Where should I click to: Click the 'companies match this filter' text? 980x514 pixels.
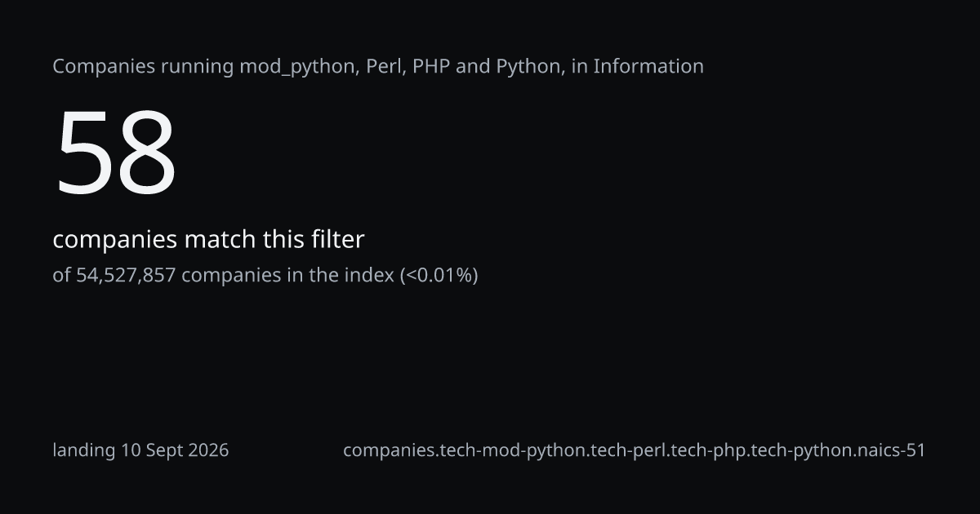[x=208, y=240]
